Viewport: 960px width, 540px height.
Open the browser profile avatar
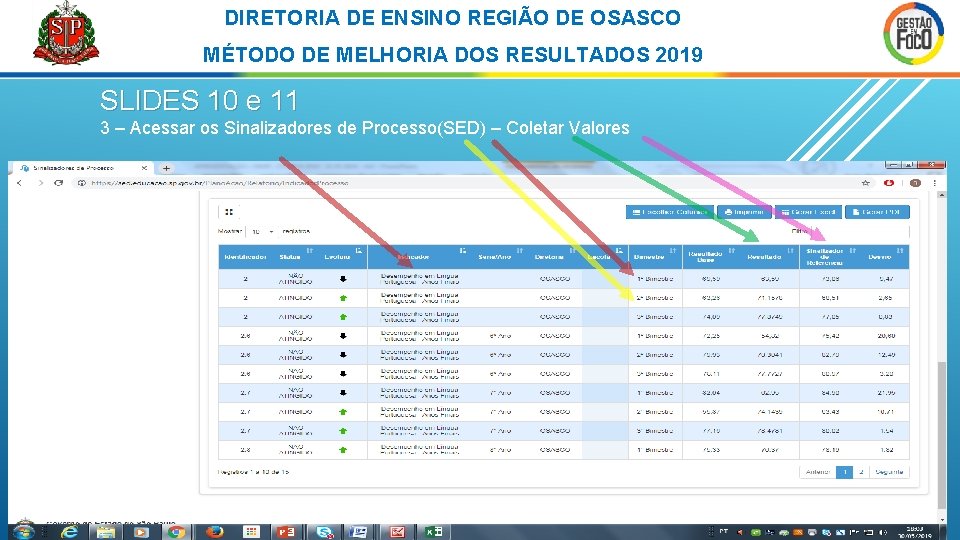(915, 183)
